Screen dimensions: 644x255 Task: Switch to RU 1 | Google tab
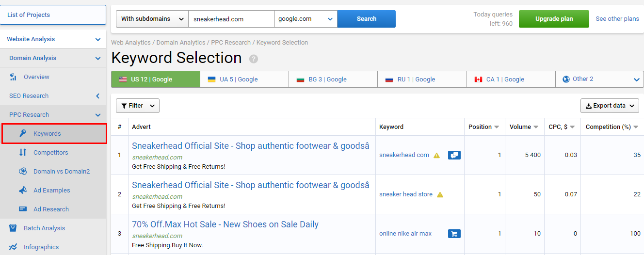422,80
